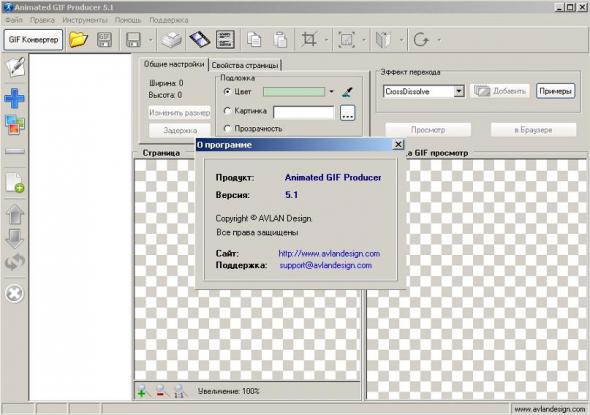Click the crop tool icon
This screenshot has height=415, width=590.
pyautogui.click(x=309, y=39)
